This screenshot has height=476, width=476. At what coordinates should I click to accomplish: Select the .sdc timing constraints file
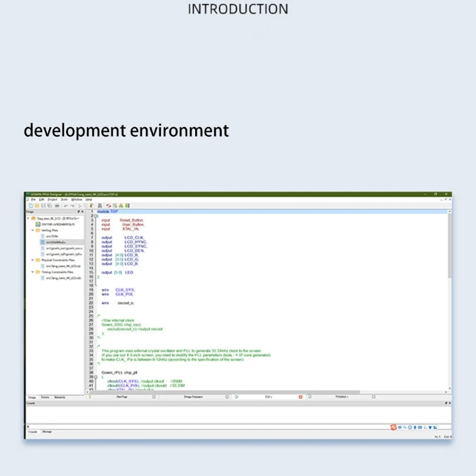pos(63,278)
